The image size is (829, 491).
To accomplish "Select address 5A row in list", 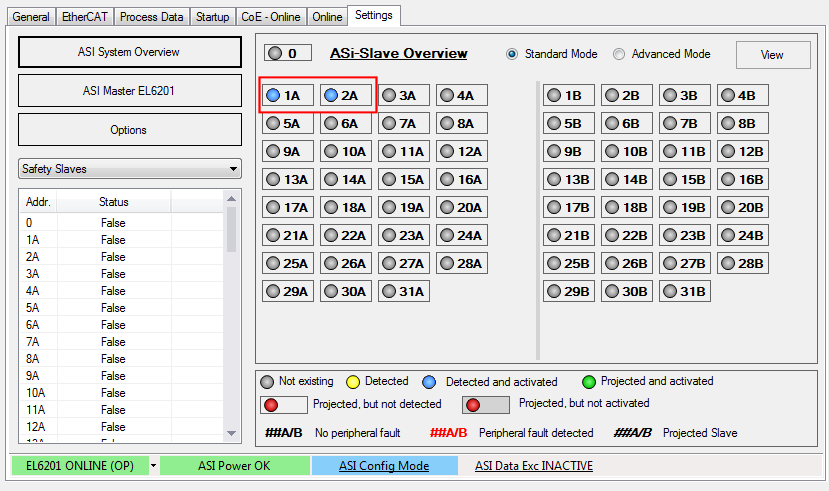I will pyautogui.click(x=122, y=308).
